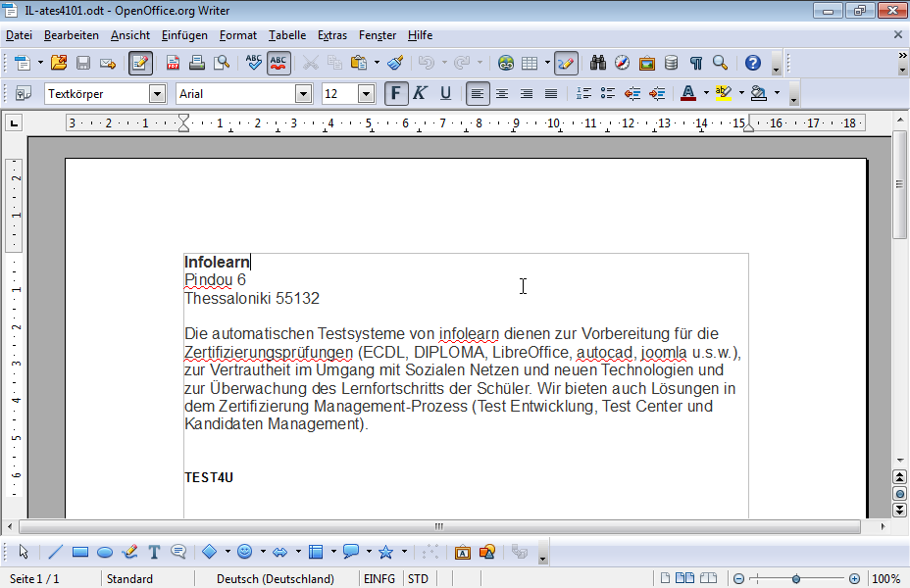Send document as e-mail icon

(x=108, y=63)
